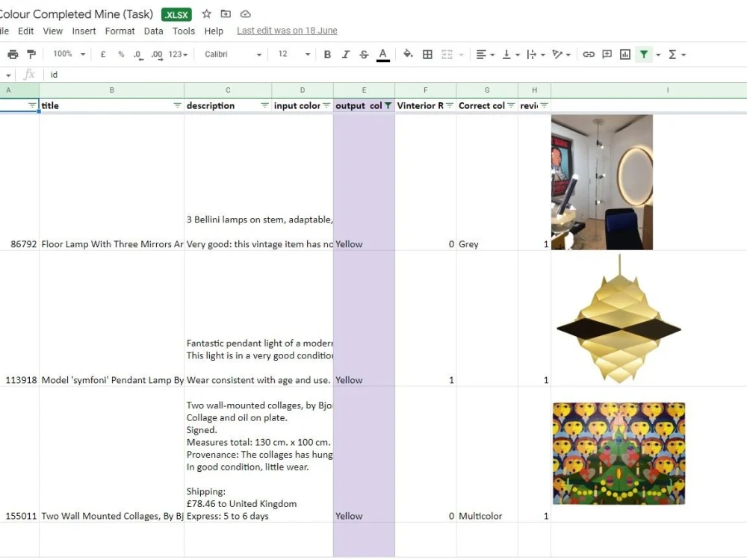Check the cloud document status icon

click(245, 13)
